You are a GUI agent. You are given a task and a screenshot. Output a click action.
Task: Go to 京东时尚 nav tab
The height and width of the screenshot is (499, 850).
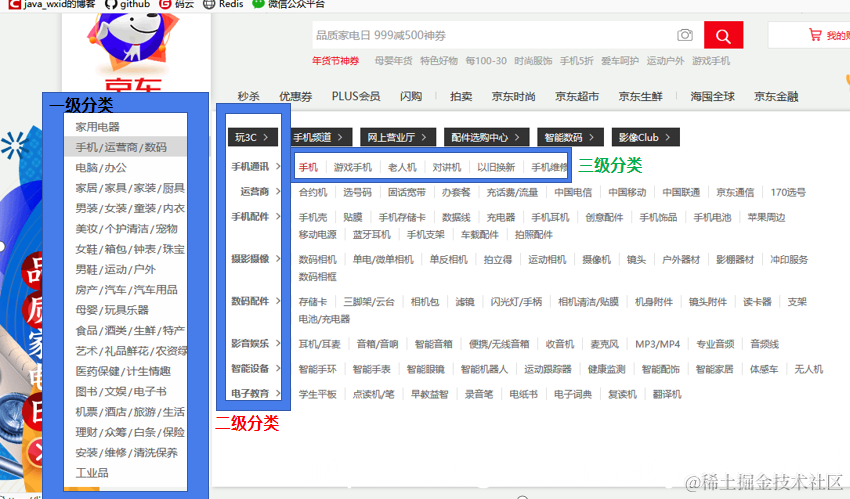tap(513, 96)
